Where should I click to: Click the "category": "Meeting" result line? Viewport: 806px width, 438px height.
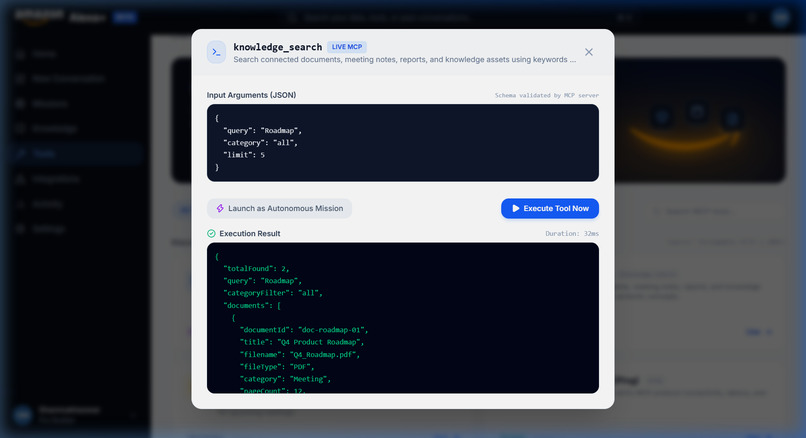(x=285, y=379)
